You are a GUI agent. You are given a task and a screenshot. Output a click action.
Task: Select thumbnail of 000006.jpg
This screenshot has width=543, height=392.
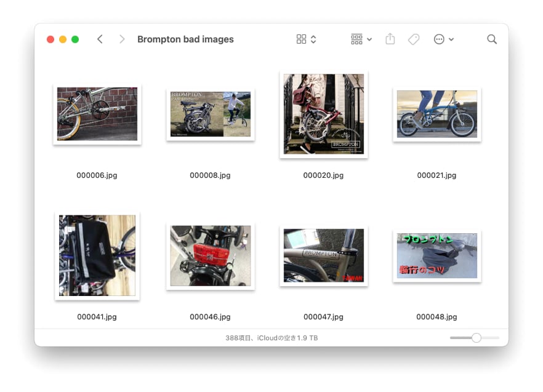point(97,114)
